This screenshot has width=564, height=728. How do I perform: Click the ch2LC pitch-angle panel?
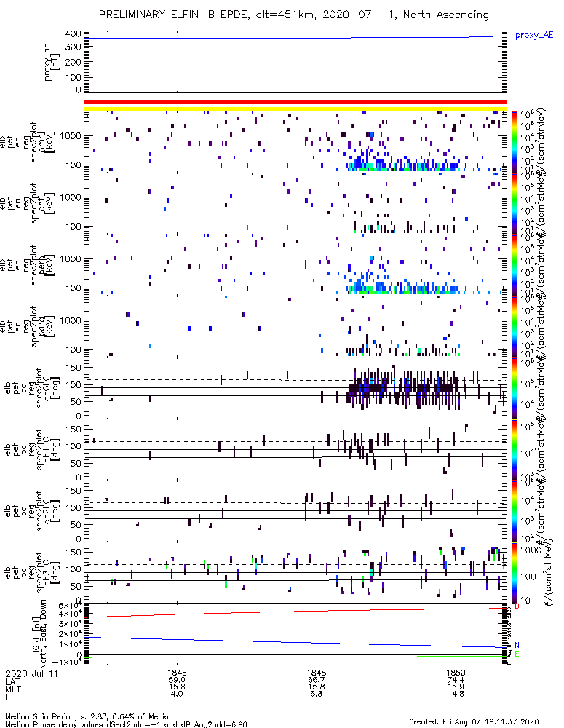pyautogui.click(x=295, y=511)
